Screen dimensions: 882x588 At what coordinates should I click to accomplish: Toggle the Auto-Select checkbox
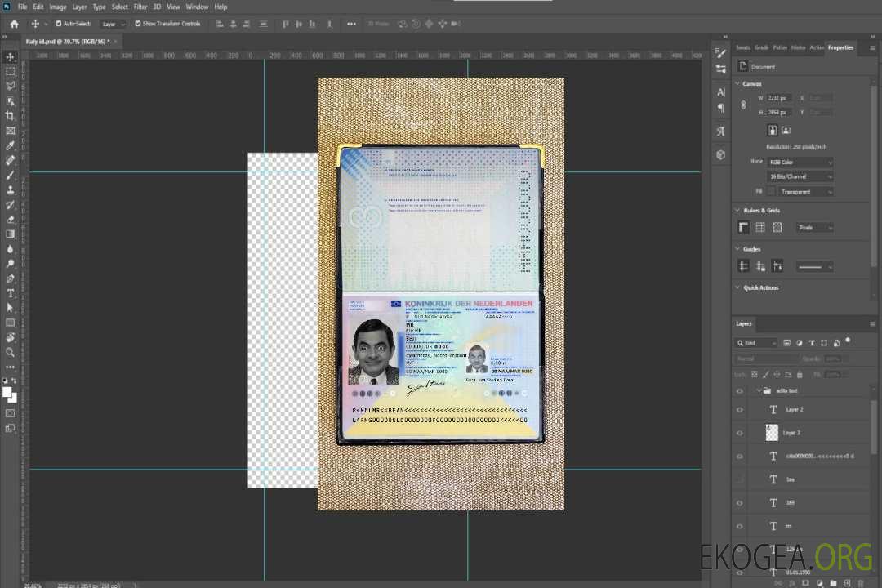click(x=59, y=24)
